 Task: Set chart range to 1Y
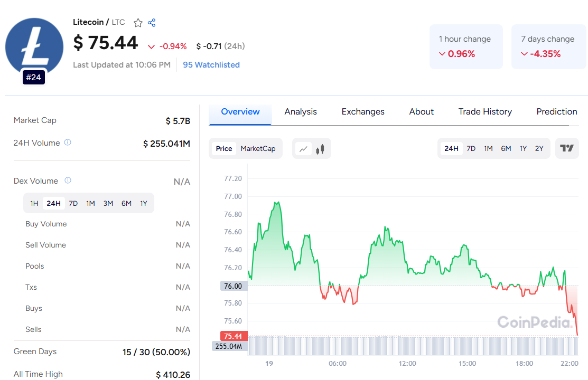pos(523,149)
